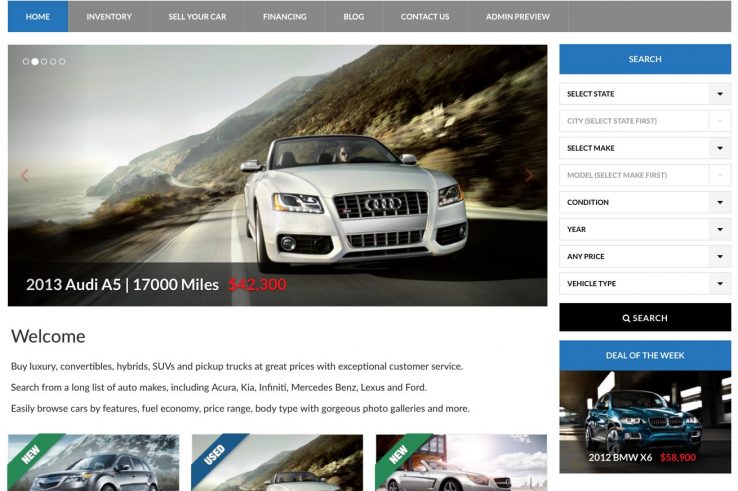Viewport: 738px width, 491px height.
Task: Click the 2012 BMW X6 caption
Action: [620, 457]
